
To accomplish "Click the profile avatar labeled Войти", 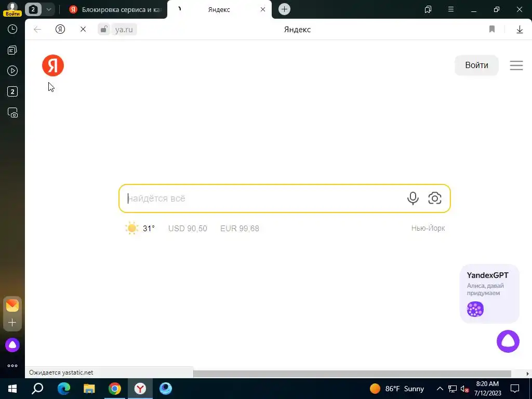I will point(12,9).
